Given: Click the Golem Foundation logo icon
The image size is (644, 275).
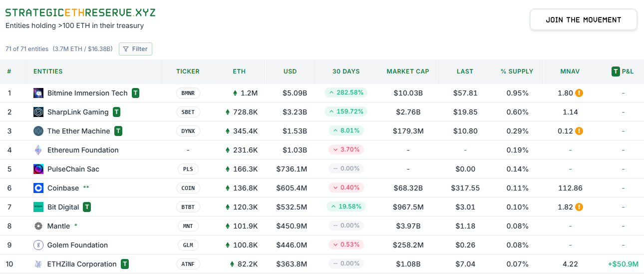Looking at the screenshot, I should (x=38, y=245).
